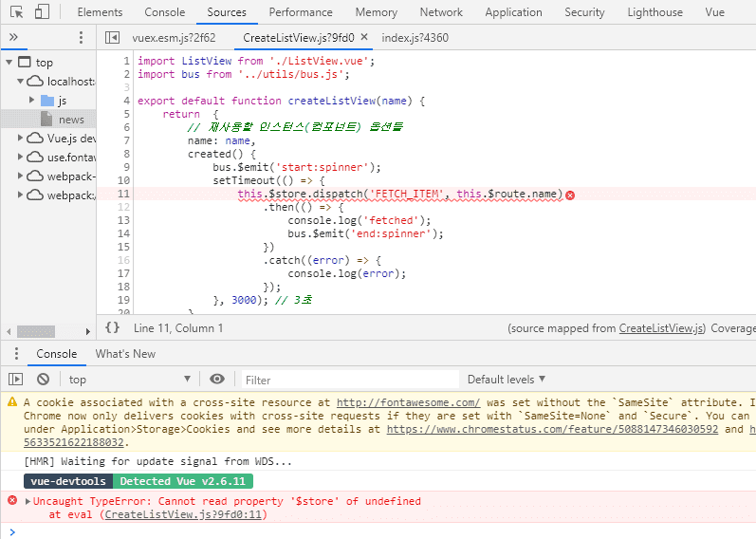
Task: Click the top frame window icon
Action: pos(24,62)
